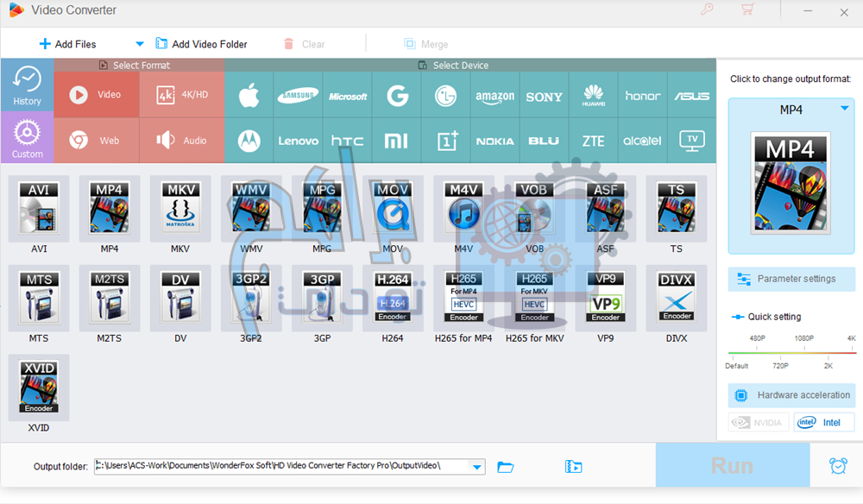Viewport: 863px width, 504px height.
Task: Pick the VP9 encoder format icon
Action: (x=606, y=299)
